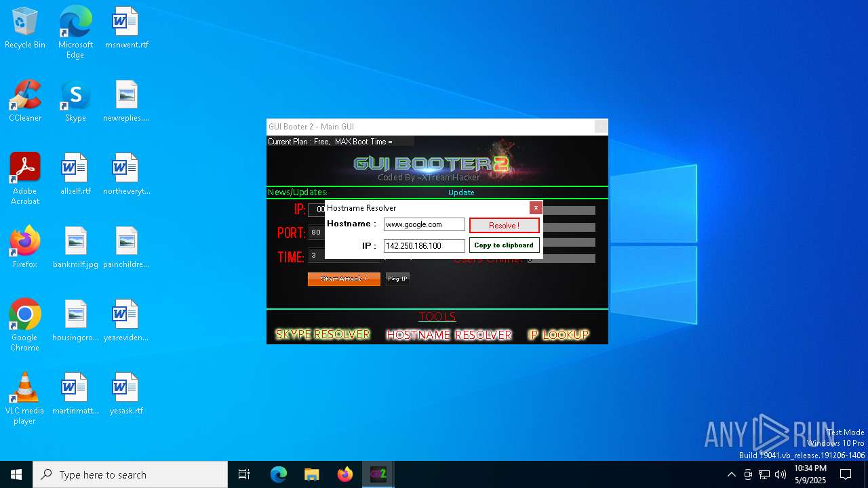Open Task View from taskbar
The width and height of the screenshot is (868, 488).
[x=244, y=474]
